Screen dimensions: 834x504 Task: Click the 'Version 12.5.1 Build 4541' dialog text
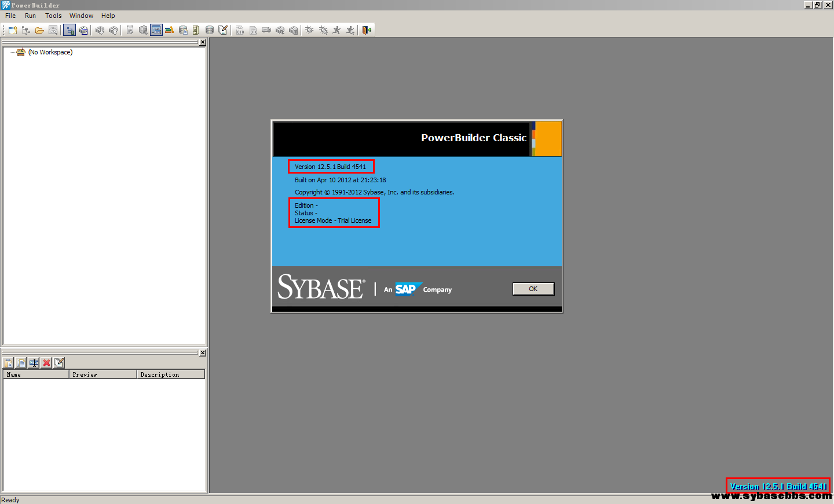pyautogui.click(x=330, y=167)
